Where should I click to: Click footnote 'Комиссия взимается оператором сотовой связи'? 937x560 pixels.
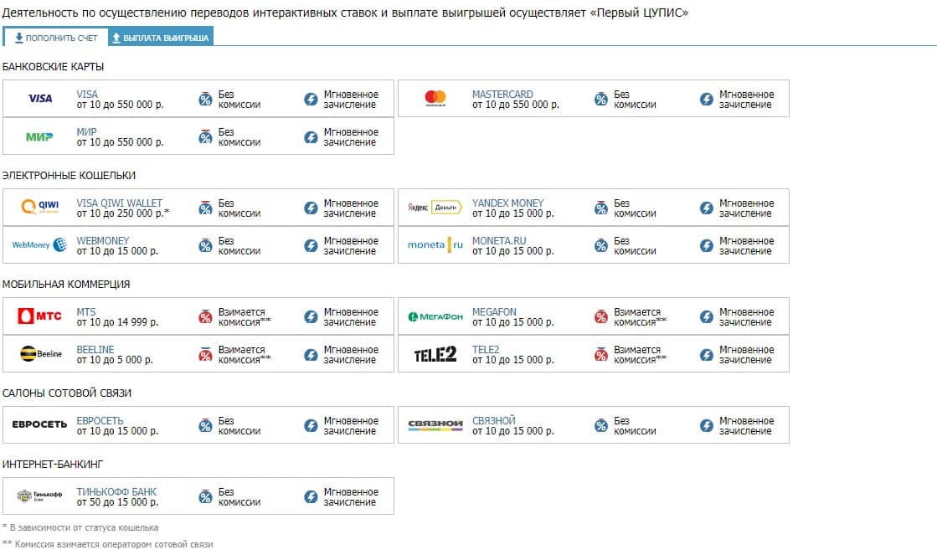click(114, 544)
